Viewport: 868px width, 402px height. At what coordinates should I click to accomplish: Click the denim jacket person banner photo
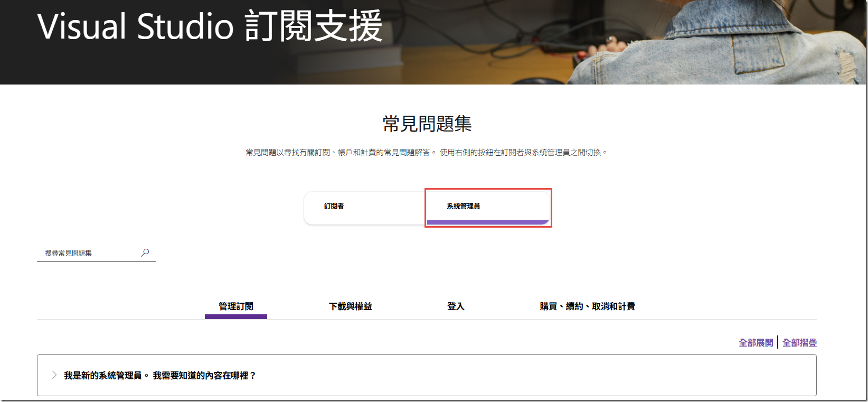pos(713,42)
